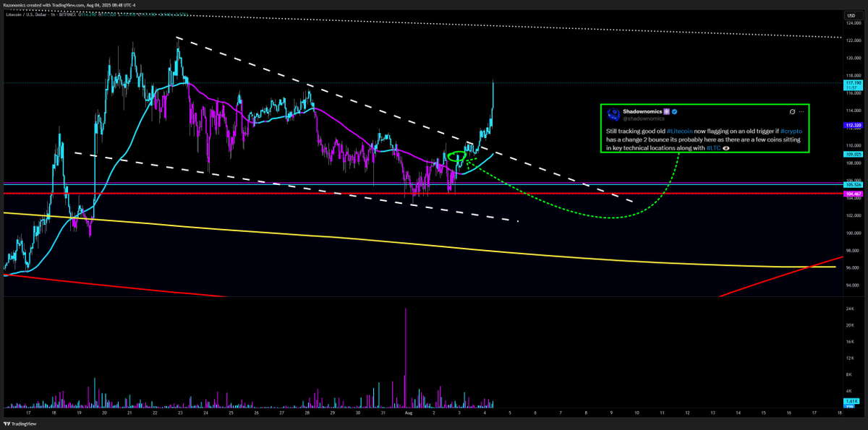Open the three-dot menu on the tweet
Viewport: 868px width, 430px height.
[801, 112]
